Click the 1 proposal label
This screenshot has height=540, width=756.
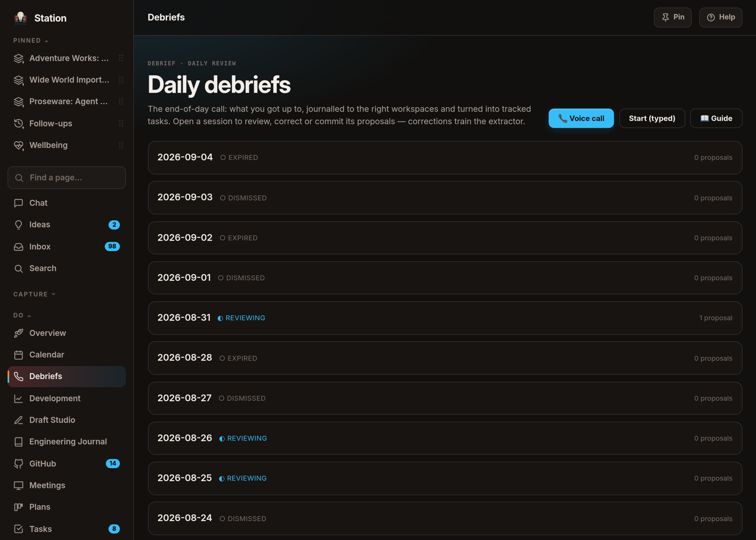pos(716,318)
